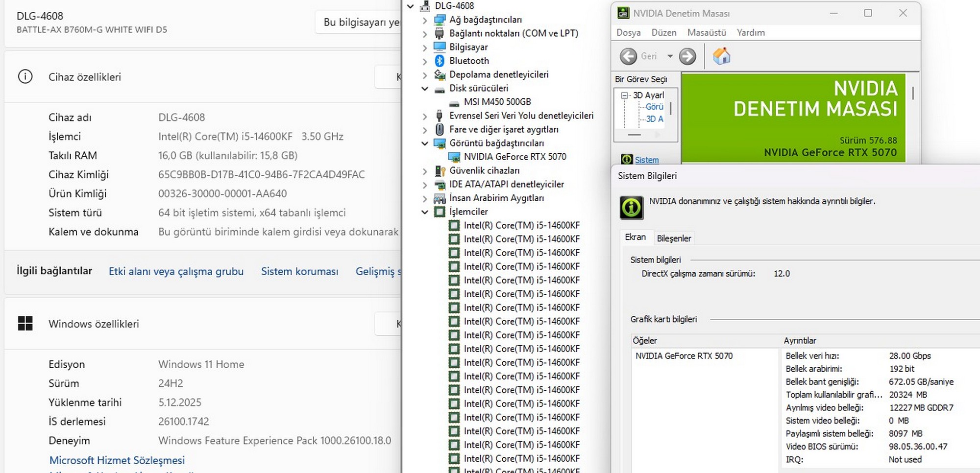The image size is (980, 473).
Task: Click the Güvenlik cihazları category icon
Action: click(x=440, y=171)
